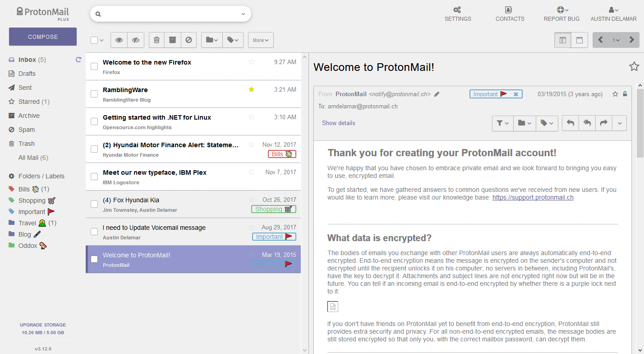Open toolbar move-to-folder dropdown
The image size is (644, 354).
(212, 40)
